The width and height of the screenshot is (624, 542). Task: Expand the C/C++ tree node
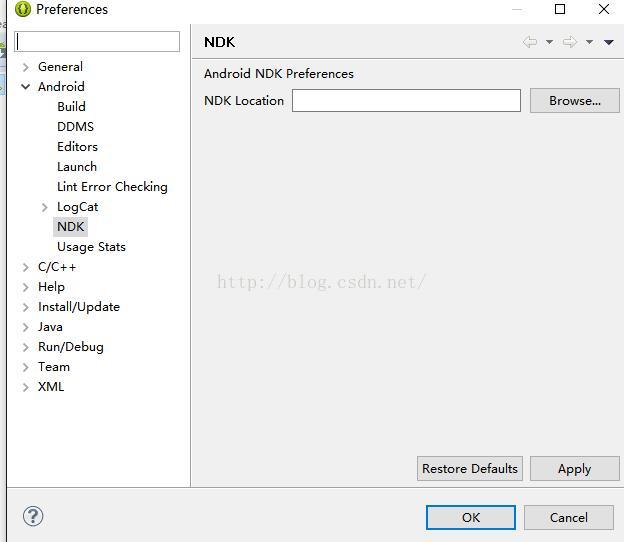(x=26, y=267)
